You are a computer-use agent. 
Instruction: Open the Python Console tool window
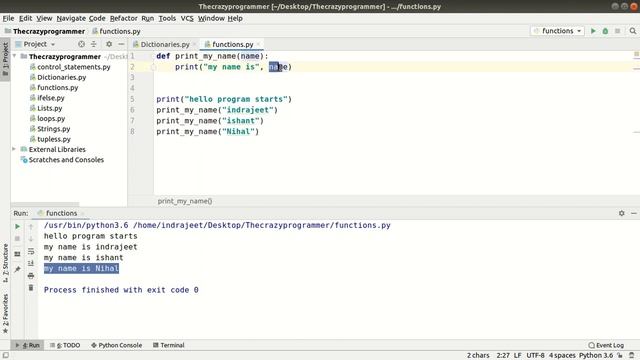[x=116, y=345]
